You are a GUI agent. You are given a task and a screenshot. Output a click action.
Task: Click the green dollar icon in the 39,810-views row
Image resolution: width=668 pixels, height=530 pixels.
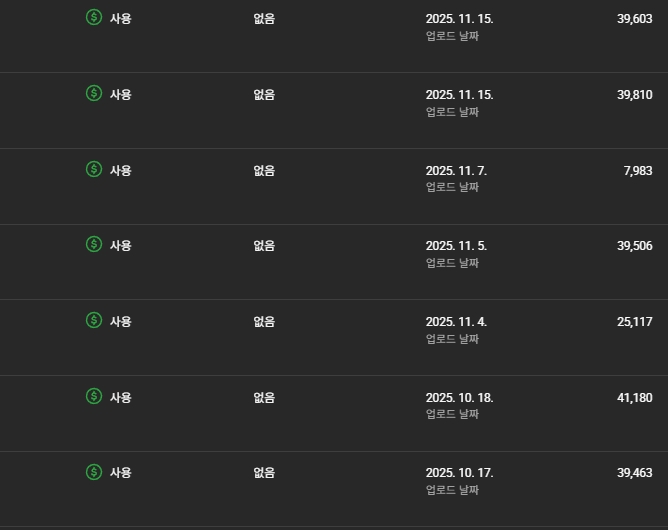(x=94, y=94)
